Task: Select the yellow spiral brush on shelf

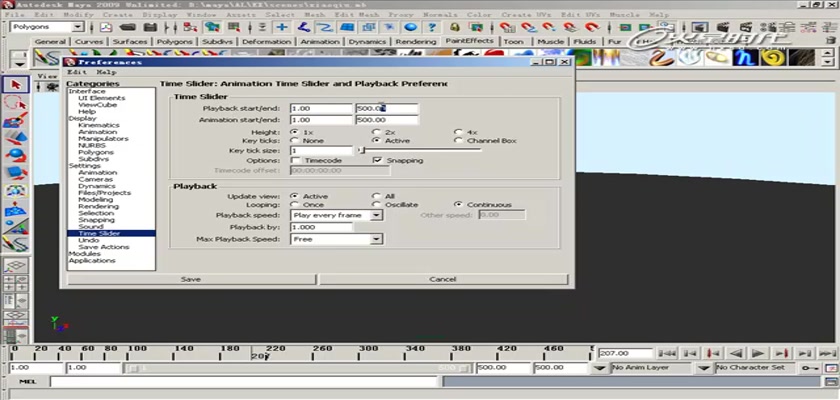Action: tap(773, 57)
